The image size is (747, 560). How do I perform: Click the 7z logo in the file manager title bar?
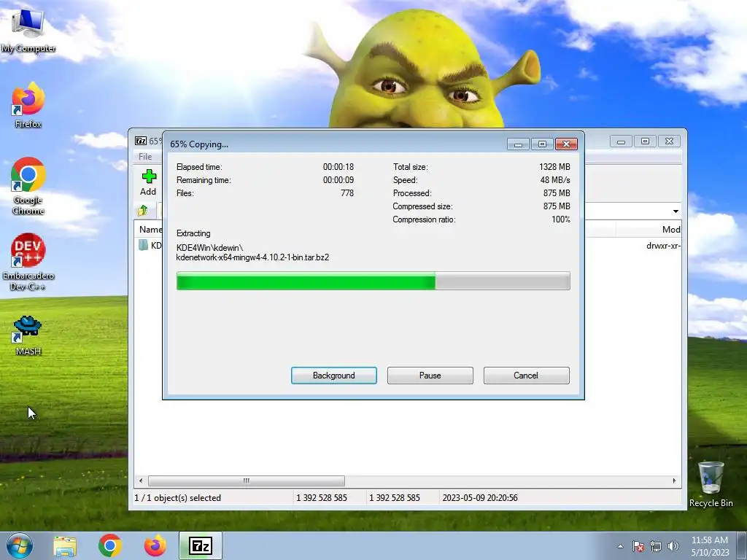click(141, 141)
